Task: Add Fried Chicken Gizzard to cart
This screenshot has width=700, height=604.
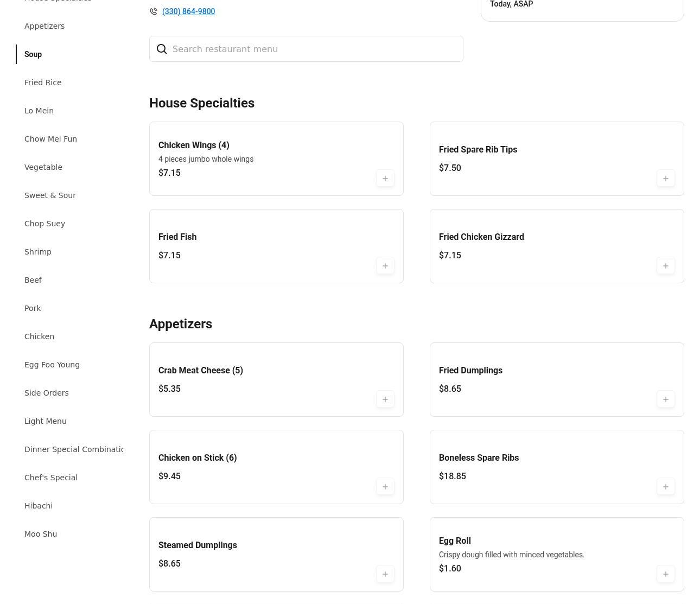Action: click(665, 266)
